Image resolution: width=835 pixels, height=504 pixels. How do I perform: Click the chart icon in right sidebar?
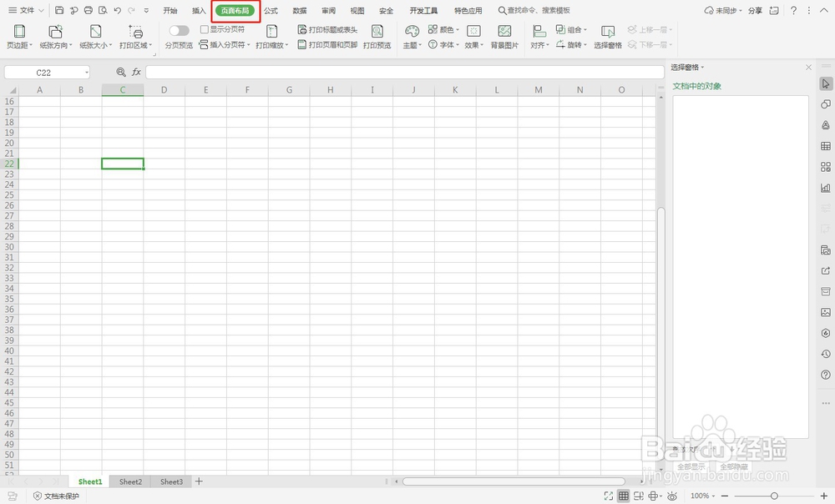click(826, 188)
